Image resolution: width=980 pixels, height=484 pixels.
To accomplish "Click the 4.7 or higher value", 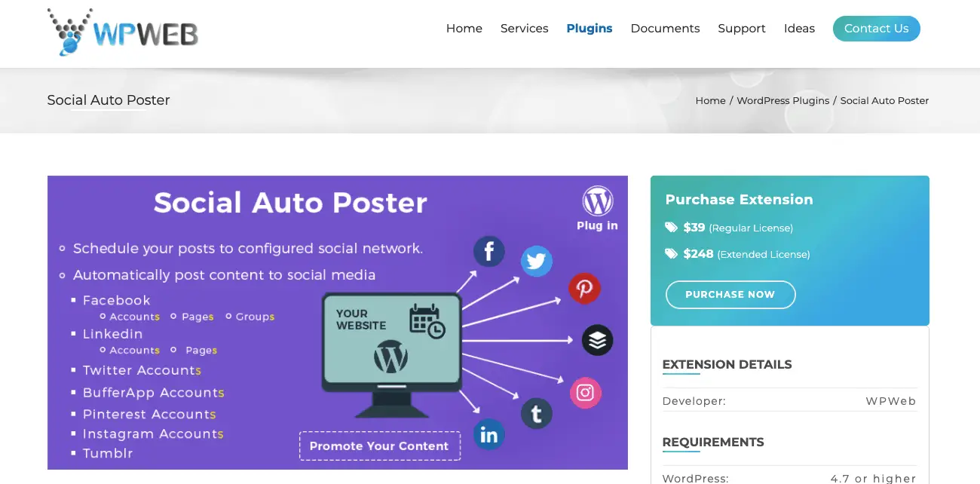I will click(x=874, y=479).
